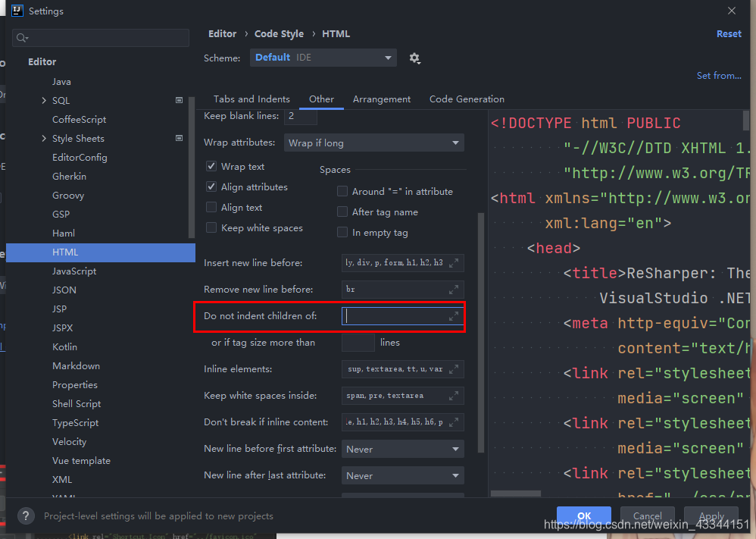
Task: Click the SQL project-level settings icon
Action: click(179, 100)
